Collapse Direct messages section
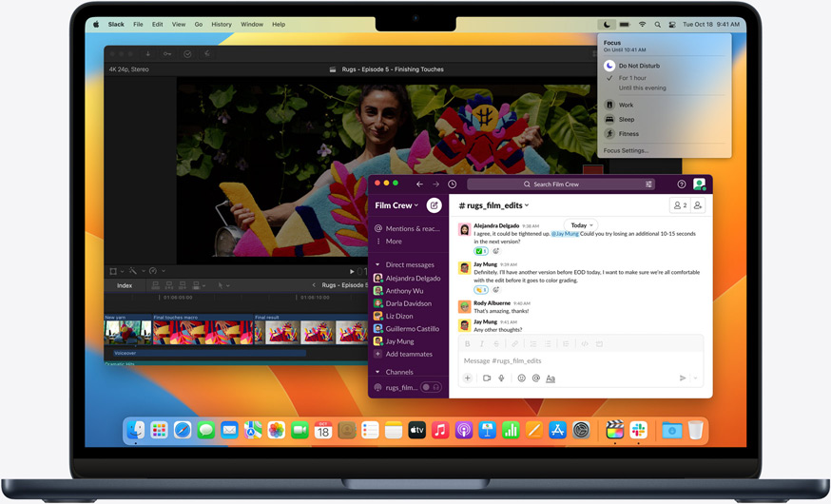 377,264
